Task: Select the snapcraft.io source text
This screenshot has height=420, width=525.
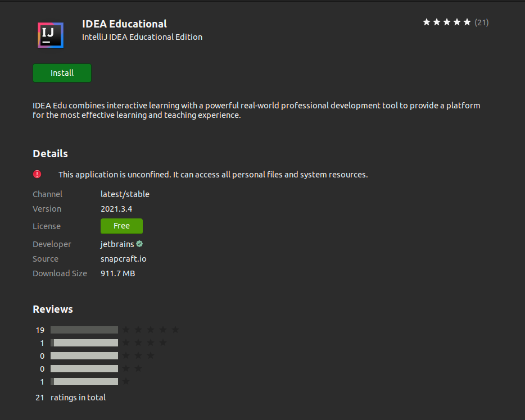Action: point(123,259)
